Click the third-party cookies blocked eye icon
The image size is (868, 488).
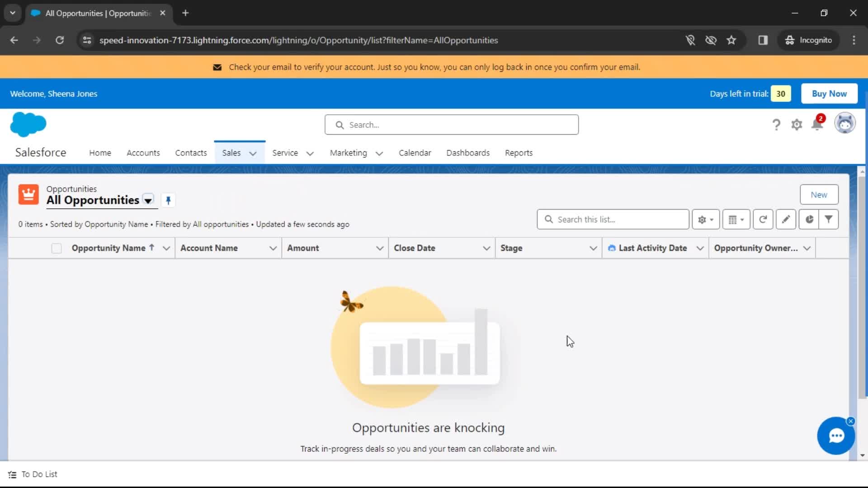(x=711, y=40)
